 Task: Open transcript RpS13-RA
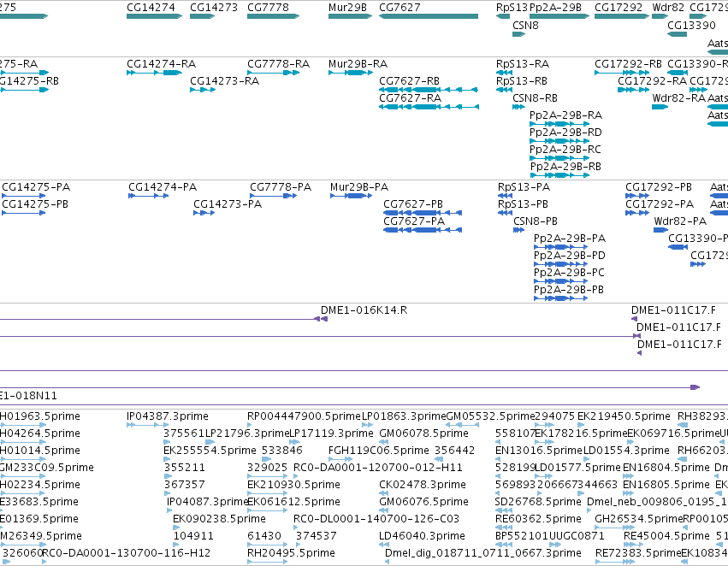523,63
